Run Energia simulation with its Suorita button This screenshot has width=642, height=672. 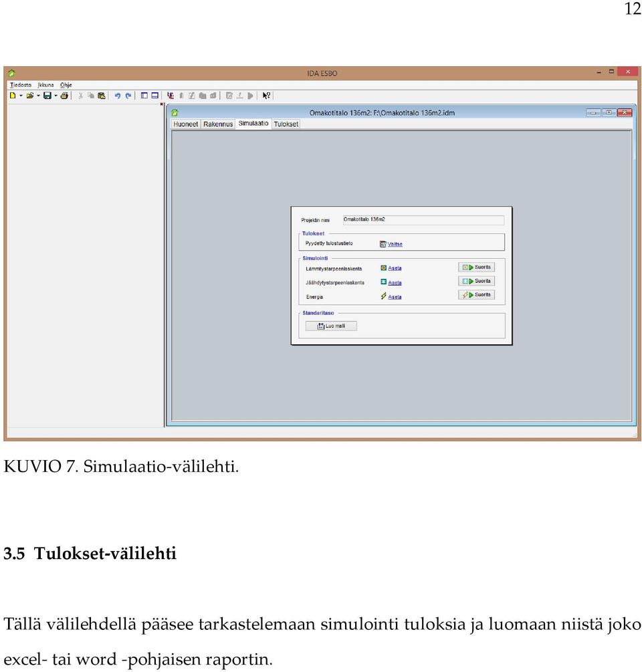pos(477,295)
